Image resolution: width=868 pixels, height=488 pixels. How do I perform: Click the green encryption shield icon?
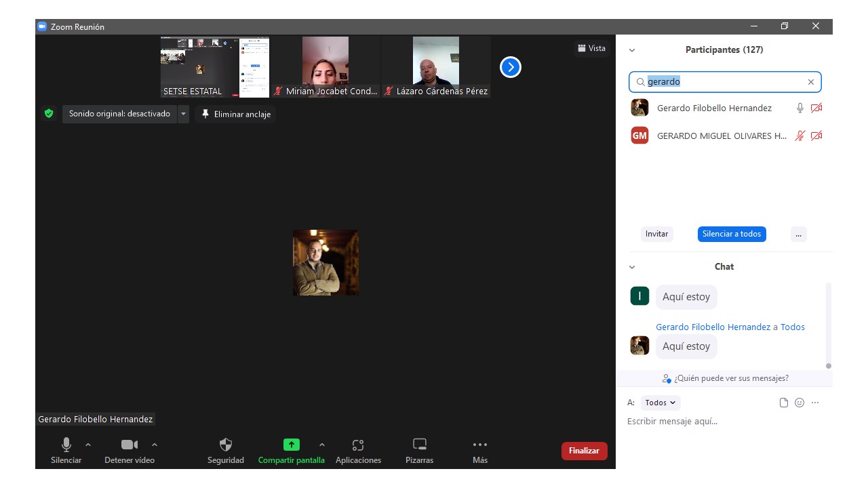click(x=49, y=114)
